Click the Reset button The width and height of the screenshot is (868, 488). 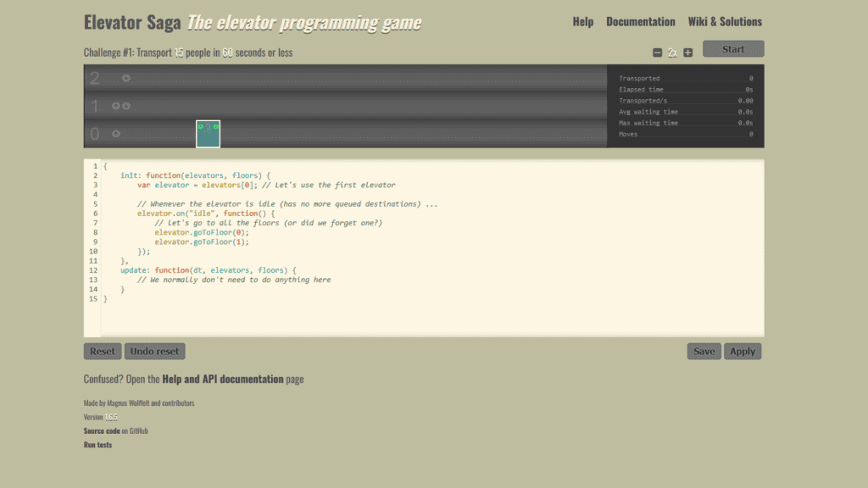[x=103, y=352]
